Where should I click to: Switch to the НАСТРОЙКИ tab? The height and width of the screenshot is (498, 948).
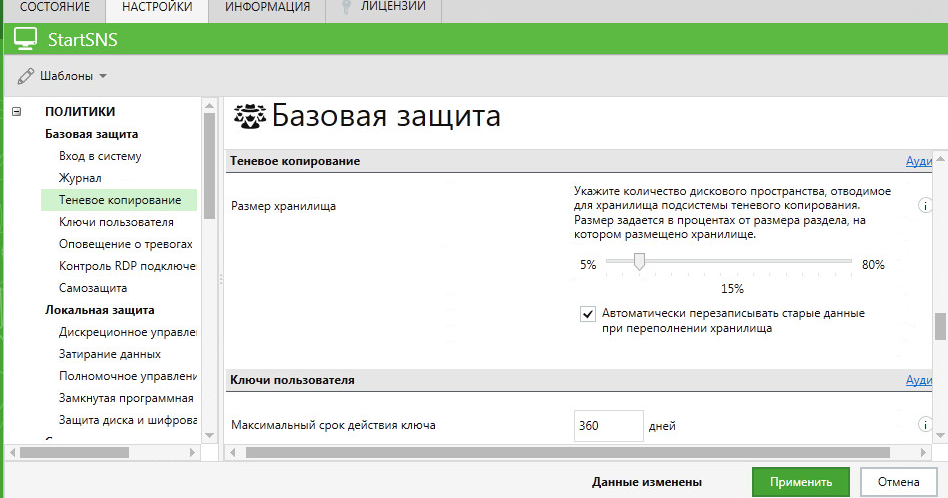click(x=157, y=7)
